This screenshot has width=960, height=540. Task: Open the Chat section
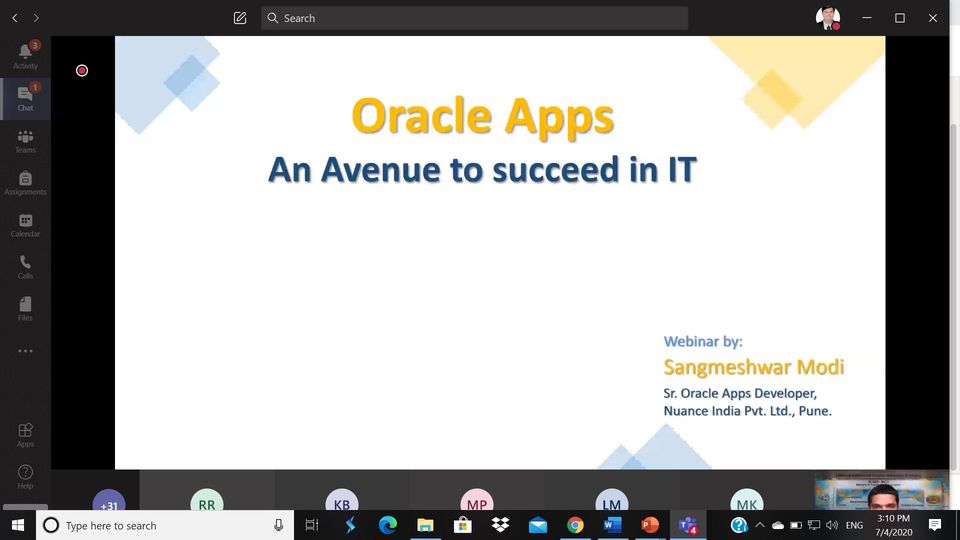pos(25,98)
